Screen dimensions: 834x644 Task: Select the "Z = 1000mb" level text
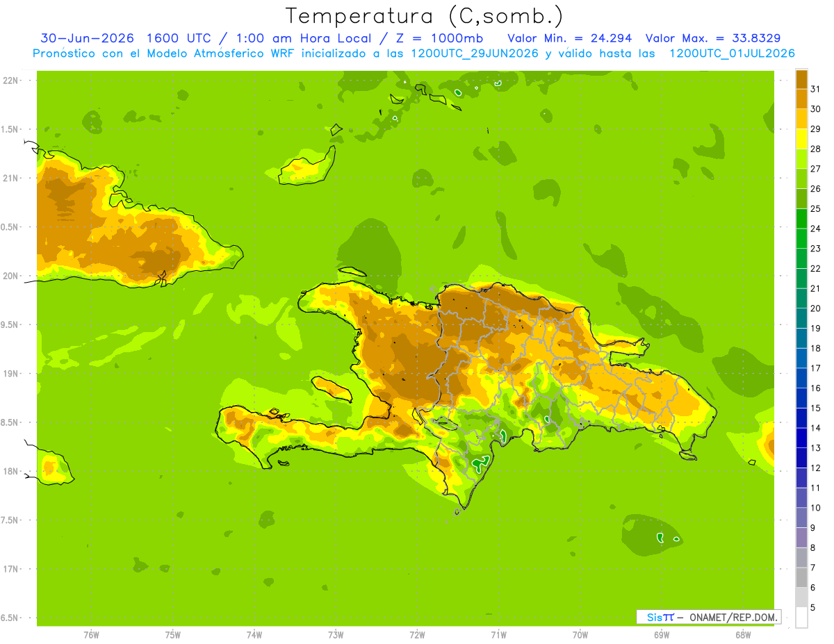point(441,38)
